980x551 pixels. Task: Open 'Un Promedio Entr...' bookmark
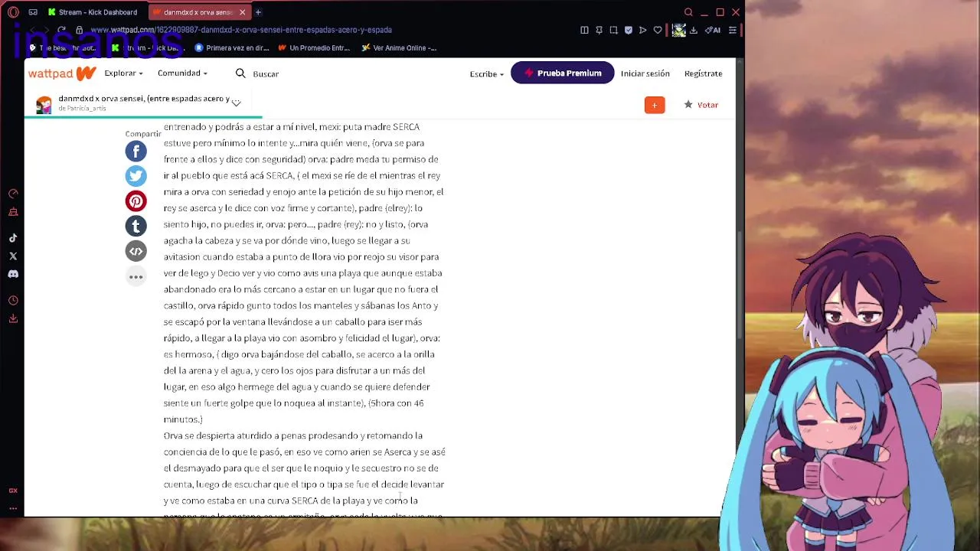pyautogui.click(x=315, y=47)
